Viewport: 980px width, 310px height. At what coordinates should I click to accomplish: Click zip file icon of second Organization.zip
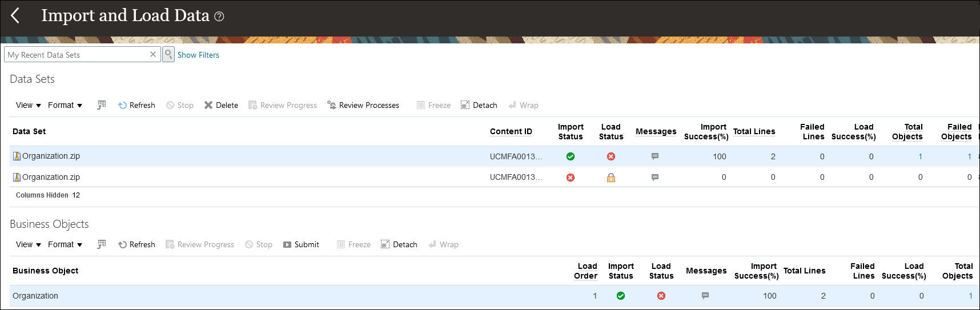pos(17,177)
